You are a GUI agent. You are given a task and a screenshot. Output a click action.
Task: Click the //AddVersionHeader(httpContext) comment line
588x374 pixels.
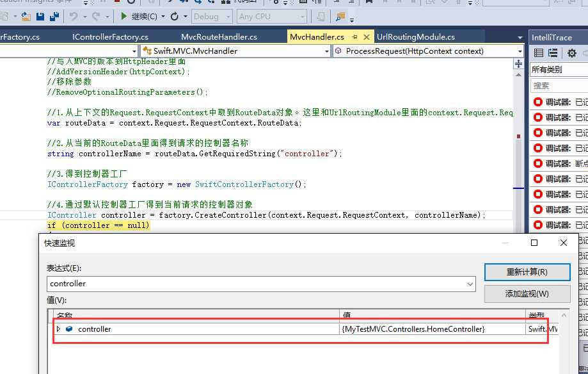click(118, 71)
